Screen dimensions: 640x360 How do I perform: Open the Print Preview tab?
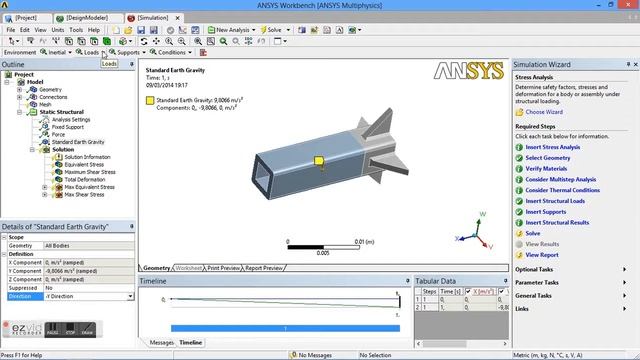[x=223, y=268]
